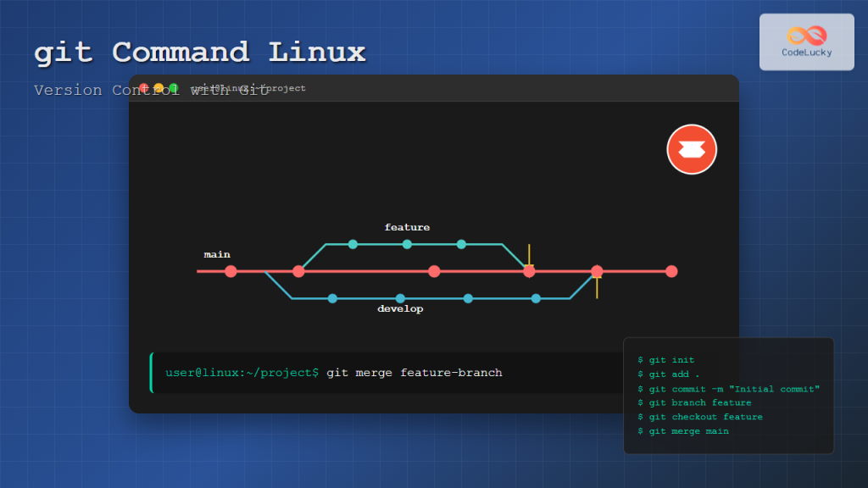Click the git merge main command line
This screenshot has height=488, width=868.
coord(683,430)
